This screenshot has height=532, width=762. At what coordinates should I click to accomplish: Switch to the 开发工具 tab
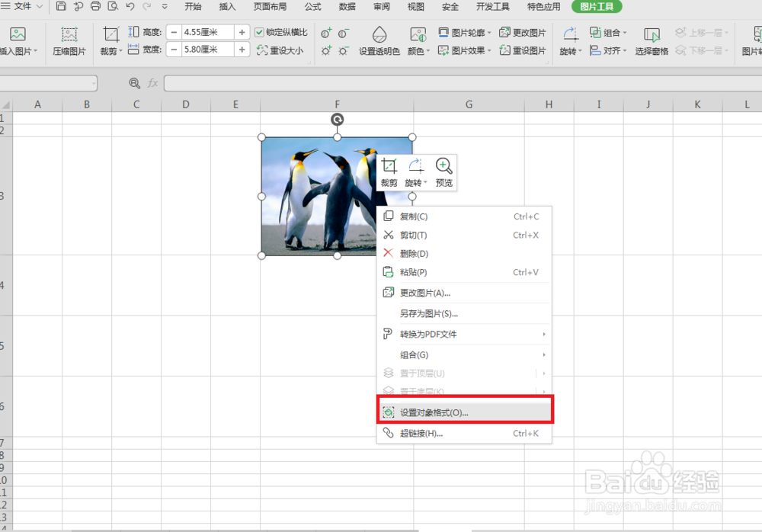click(493, 6)
